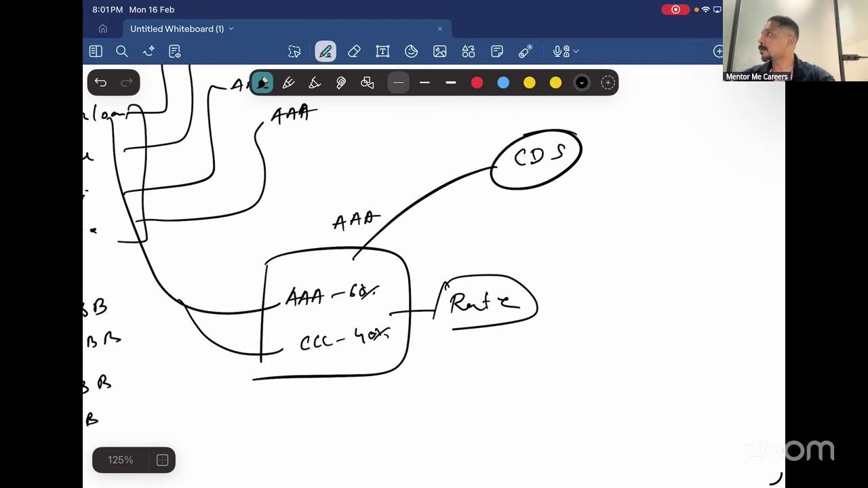
Task: Toggle the page view icon beside 125%
Action: tap(162, 460)
